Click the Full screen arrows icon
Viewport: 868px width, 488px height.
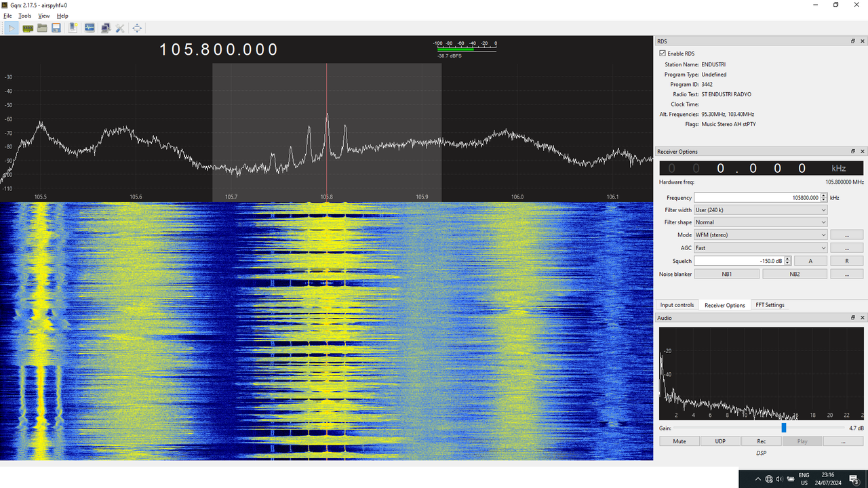[137, 28]
